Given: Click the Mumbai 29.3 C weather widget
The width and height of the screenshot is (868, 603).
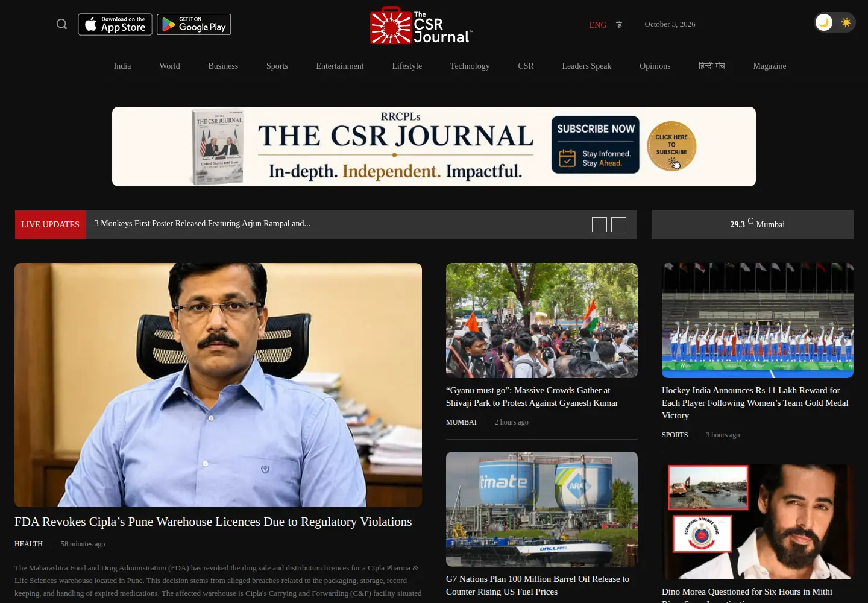Looking at the screenshot, I should click(x=753, y=224).
